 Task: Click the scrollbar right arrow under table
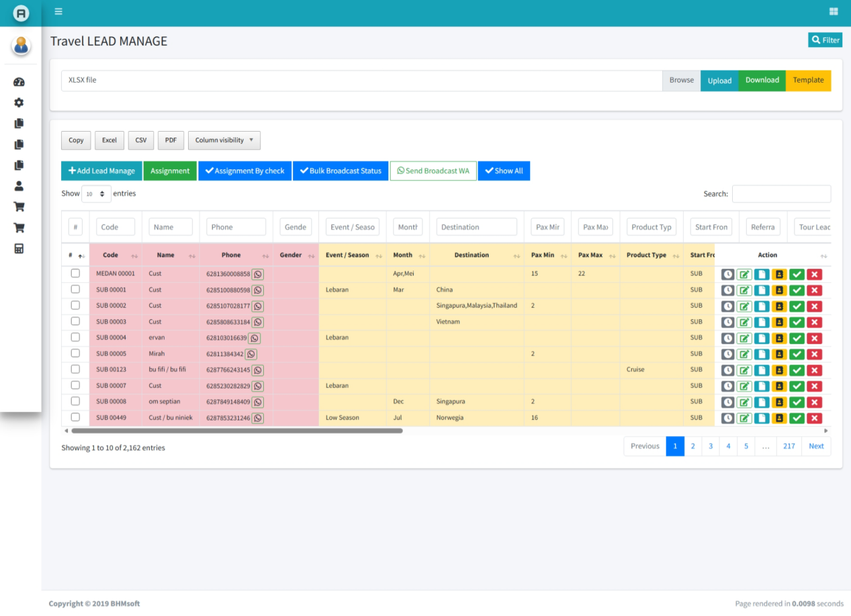[x=826, y=431]
